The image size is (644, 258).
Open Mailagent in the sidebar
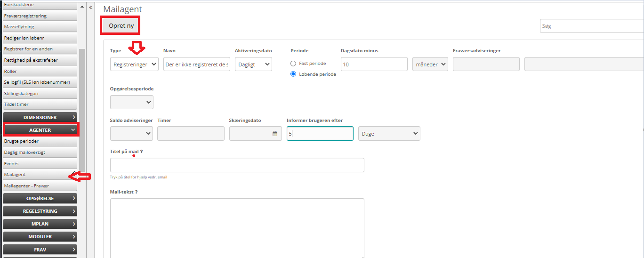tap(15, 175)
